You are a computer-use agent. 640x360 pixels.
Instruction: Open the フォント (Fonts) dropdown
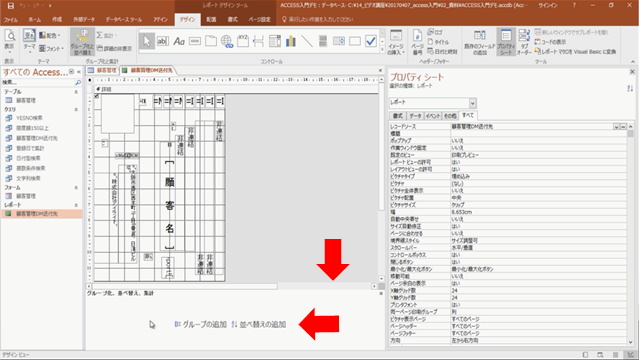tap(51, 49)
